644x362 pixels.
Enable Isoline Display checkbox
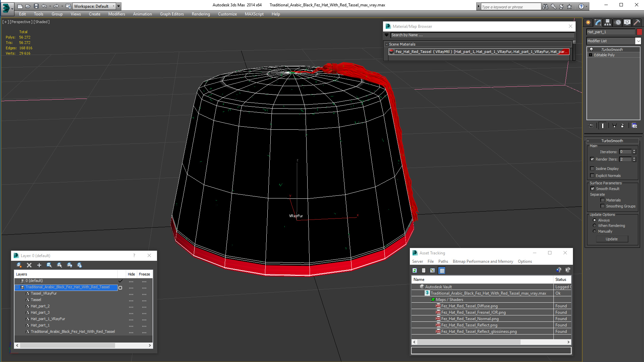pyautogui.click(x=592, y=169)
